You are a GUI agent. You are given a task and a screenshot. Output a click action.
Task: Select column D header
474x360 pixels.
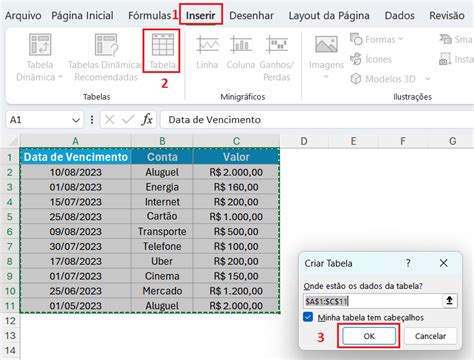(304, 141)
